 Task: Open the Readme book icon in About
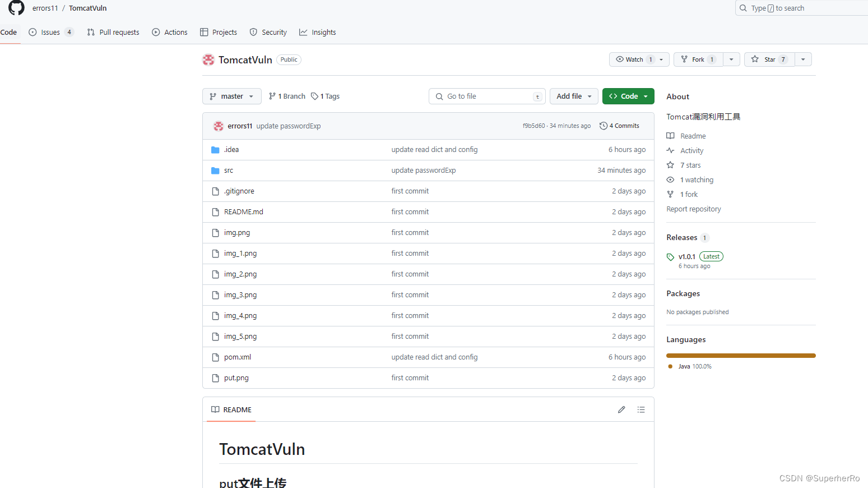coord(670,135)
